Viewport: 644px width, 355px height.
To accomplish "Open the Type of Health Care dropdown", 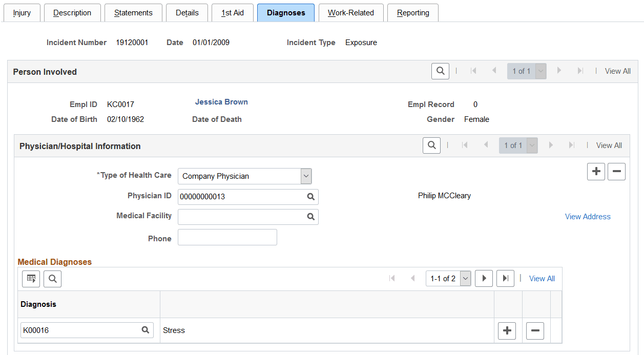I will point(306,176).
